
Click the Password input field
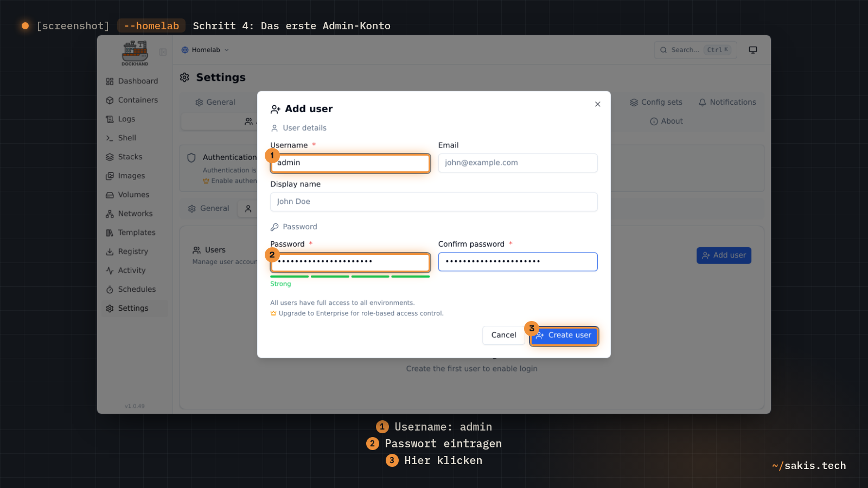pos(350,262)
